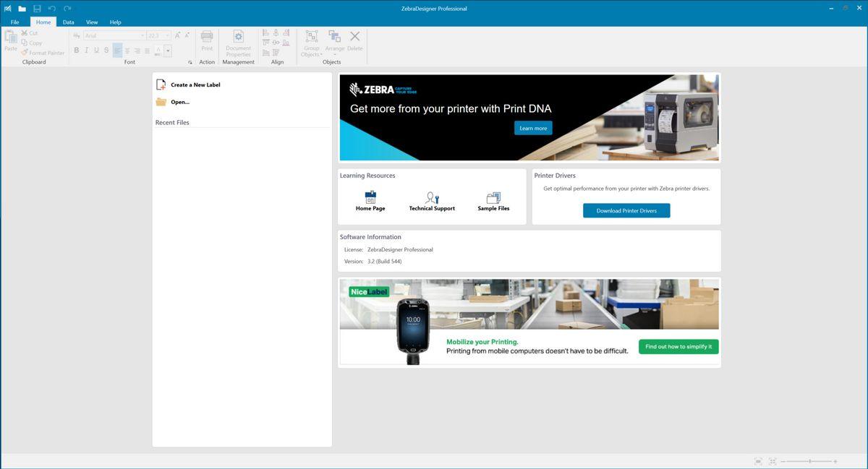Click the Zebra Print DNA banner image
Screen dimensions: 868x469
(x=529, y=117)
